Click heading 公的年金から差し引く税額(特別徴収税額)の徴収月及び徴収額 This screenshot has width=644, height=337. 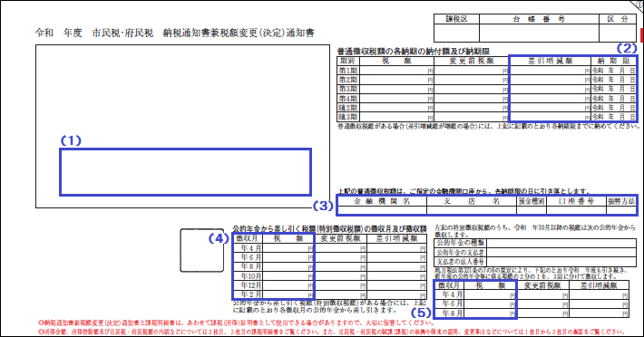point(329,229)
